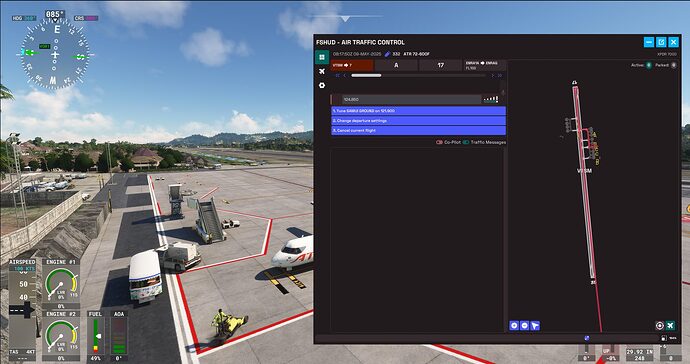Screen dimensions: 690x364
Task: Toggle Active aircraft display on map
Action: tap(649, 65)
